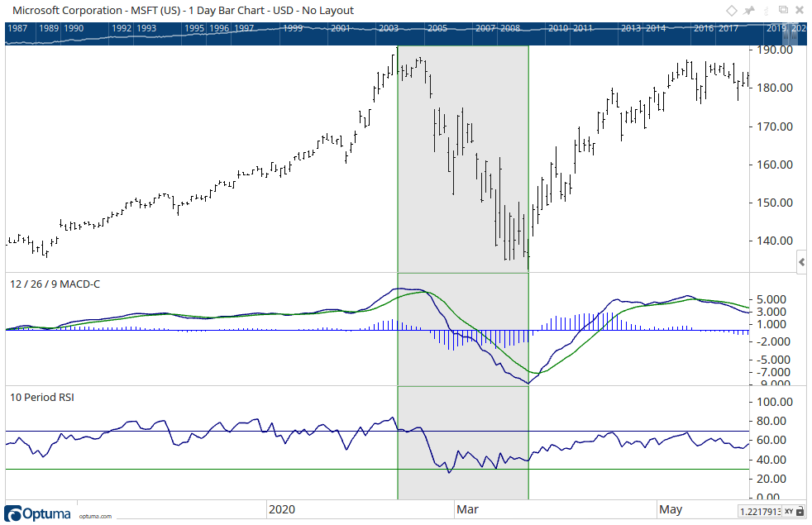Open the optuma.com link

pos(95,516)
